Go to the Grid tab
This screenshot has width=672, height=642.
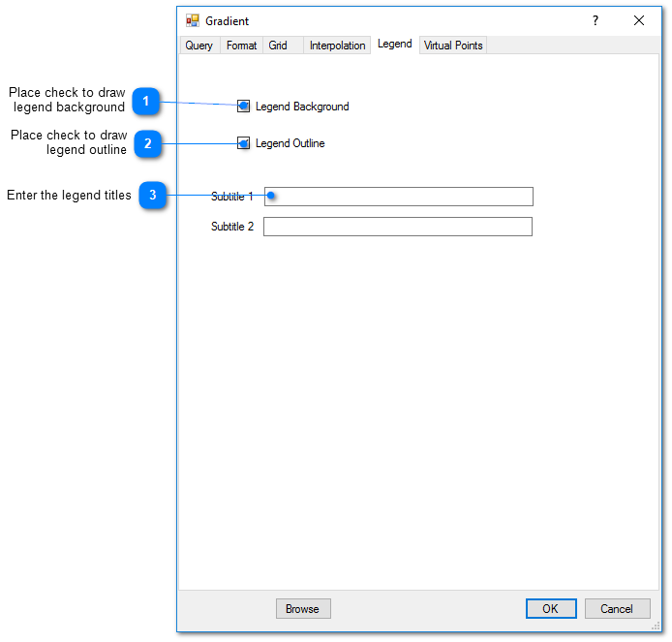click(x=278, y=46)
